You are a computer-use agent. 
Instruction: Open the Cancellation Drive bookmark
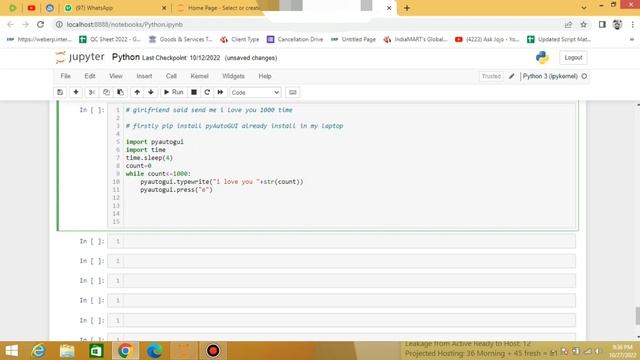[295, 39]
